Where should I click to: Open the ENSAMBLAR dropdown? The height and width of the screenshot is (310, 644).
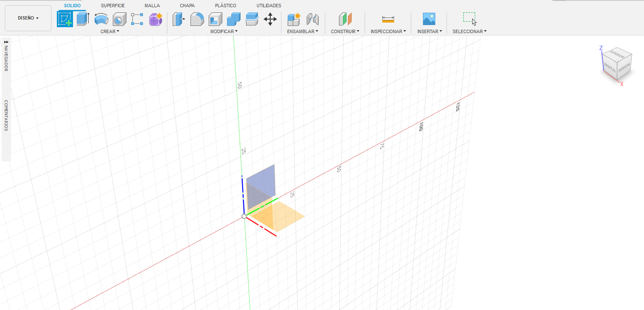(x=302, y=31)
